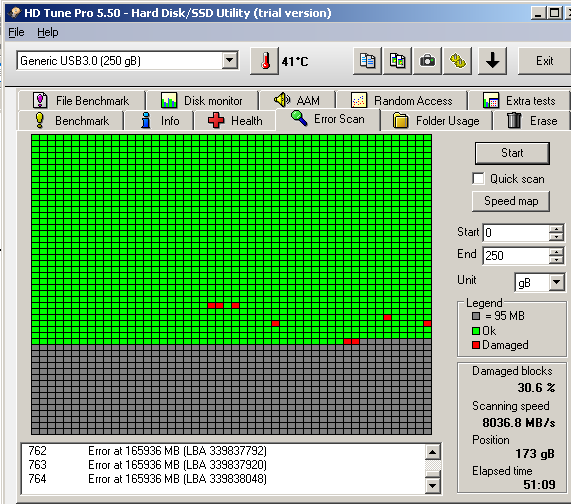Decrease the End value spinner
572x504 pixels.
[556, 259]
